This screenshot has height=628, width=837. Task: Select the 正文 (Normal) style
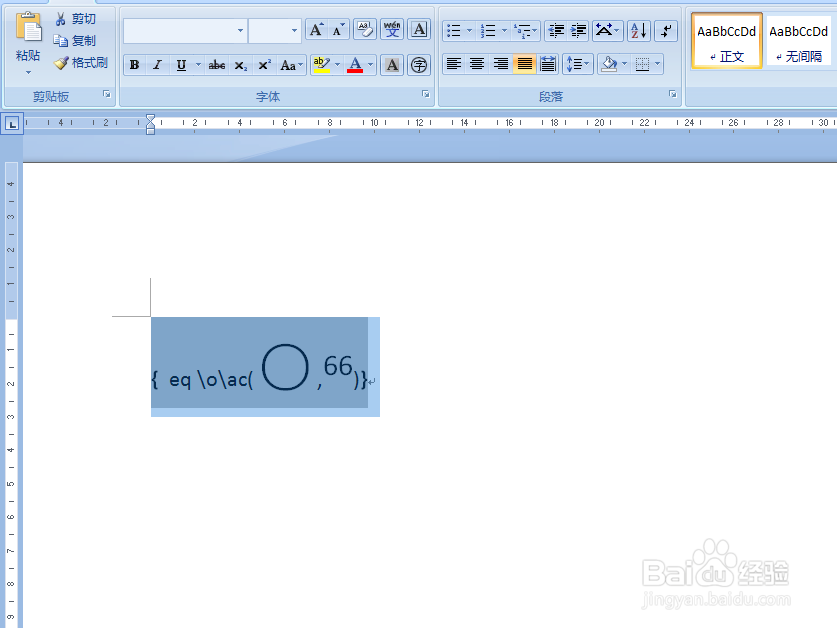(727, 42)
